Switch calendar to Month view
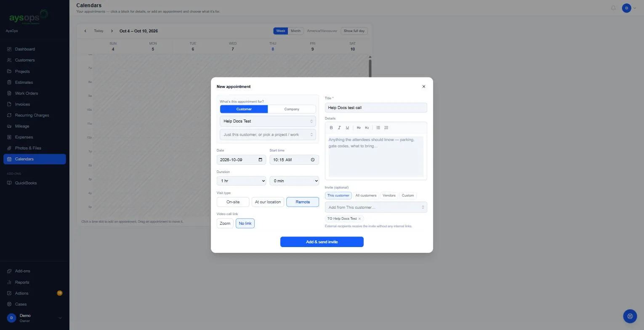This screenshot has width=644, height=330. click(296, 31)
